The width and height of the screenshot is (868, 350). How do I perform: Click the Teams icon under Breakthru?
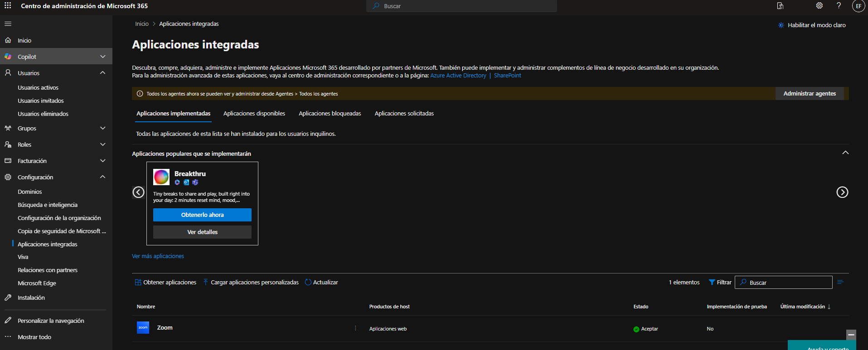tap(195, 182)
